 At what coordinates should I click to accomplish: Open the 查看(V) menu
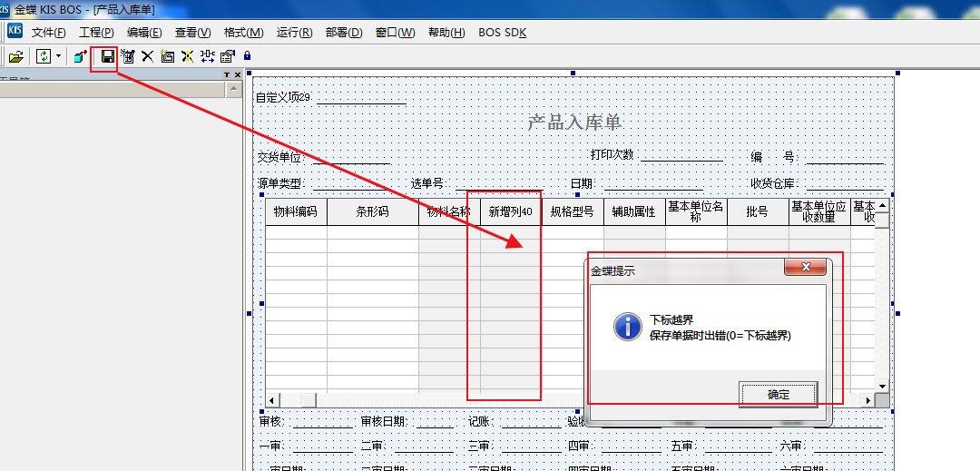[x=193, y=33]
